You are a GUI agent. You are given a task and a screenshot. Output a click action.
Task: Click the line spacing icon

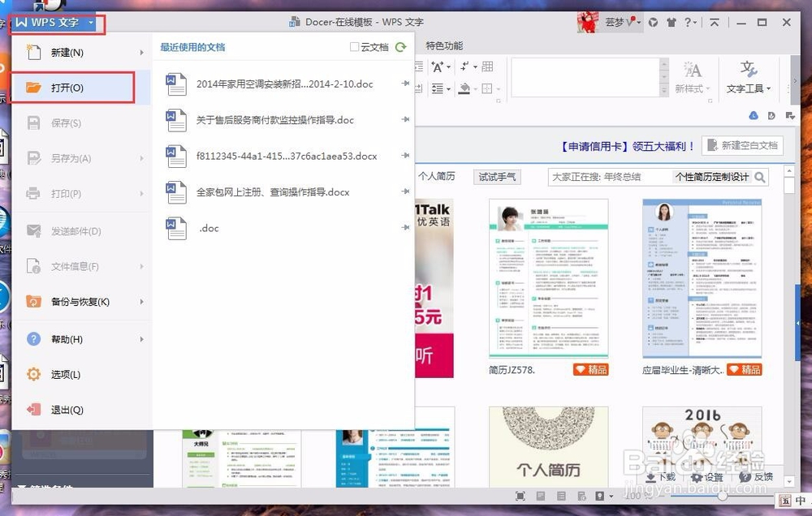coord(438,88)
